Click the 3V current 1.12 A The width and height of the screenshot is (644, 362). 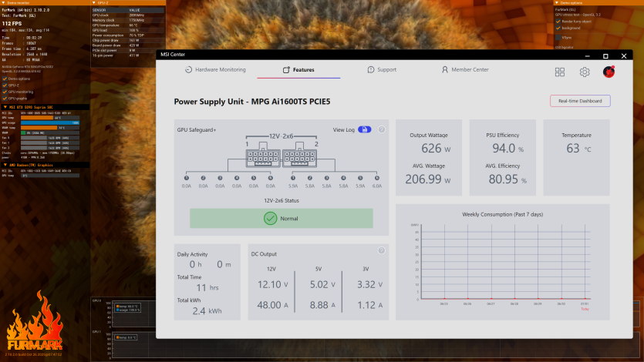(x=369, y=305)
